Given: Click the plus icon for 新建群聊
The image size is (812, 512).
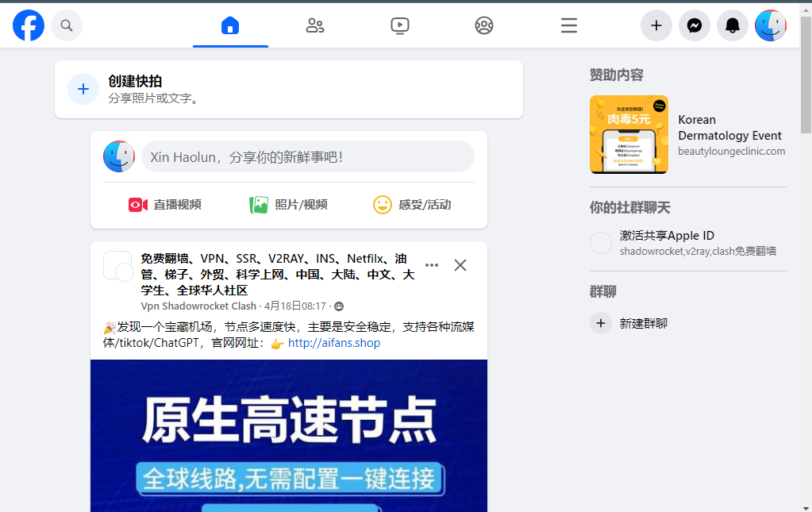Looking at the screenshot, I should coord(601,324).
